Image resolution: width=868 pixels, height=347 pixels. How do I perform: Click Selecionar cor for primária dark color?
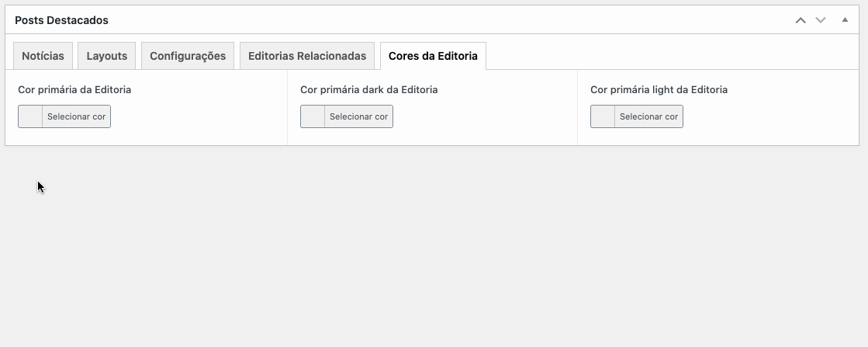[358, 116]
